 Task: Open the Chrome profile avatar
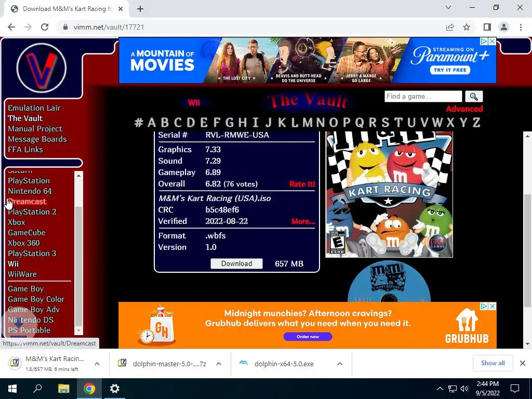[504, 27]
